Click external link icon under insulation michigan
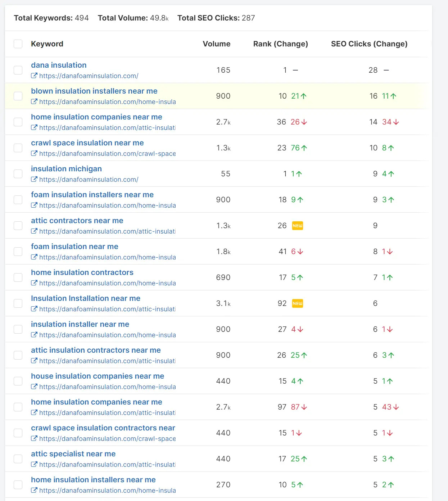 34,180
